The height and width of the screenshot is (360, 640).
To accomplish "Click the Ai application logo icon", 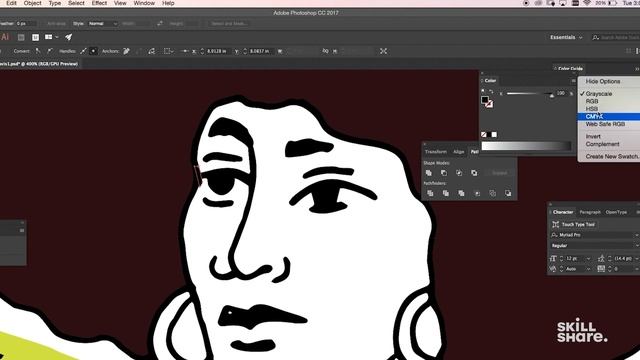I will click(x=5, y=37).
